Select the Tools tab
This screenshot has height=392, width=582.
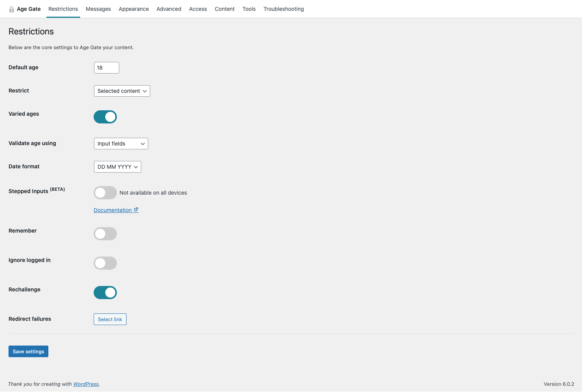[x=249, y=9]
